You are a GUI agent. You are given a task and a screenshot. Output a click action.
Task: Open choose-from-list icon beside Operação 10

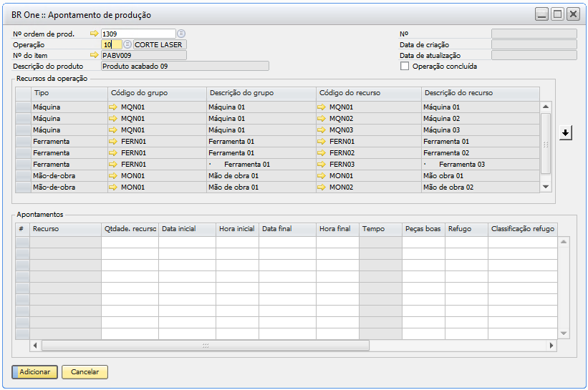point(127,44)
